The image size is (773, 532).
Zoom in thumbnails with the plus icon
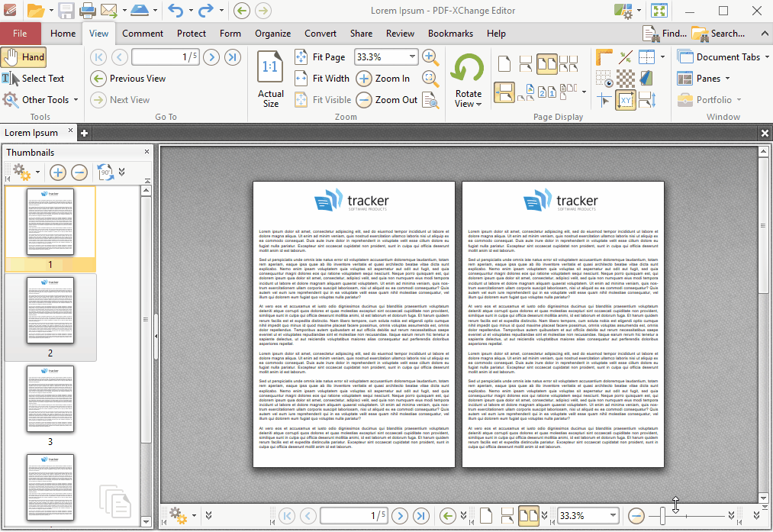click(x=58, y=172)
